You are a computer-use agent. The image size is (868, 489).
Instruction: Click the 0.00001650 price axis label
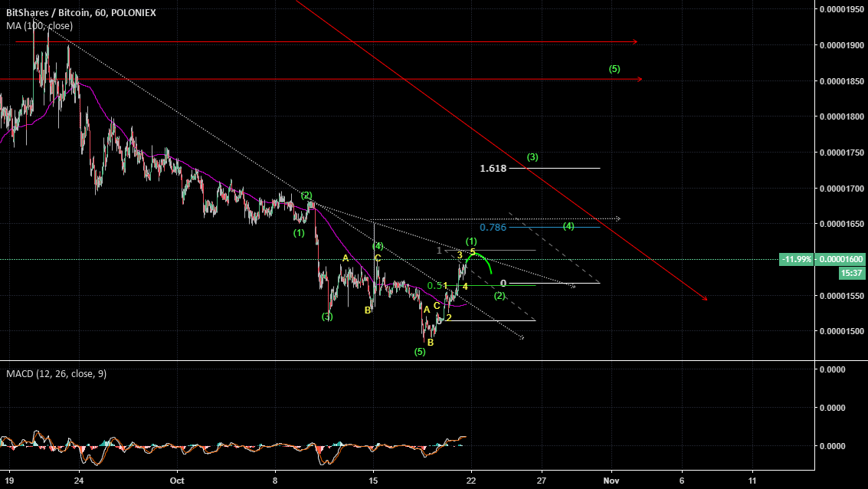(x=841, y=224)
